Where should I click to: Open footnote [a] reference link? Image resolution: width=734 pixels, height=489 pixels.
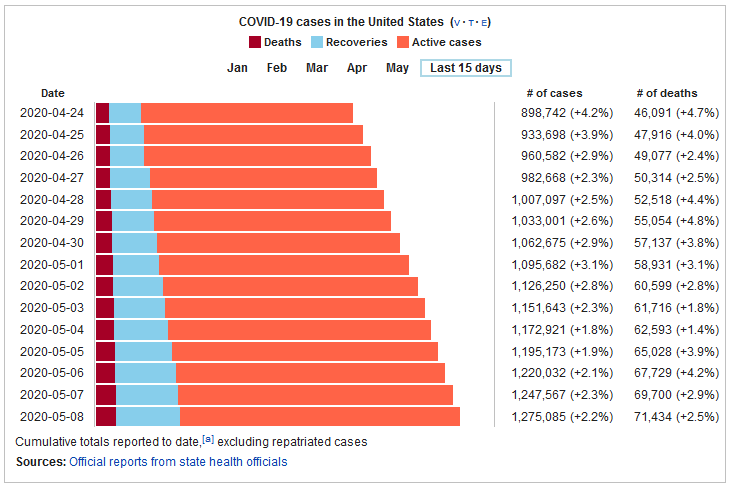[x=208, y=439]
